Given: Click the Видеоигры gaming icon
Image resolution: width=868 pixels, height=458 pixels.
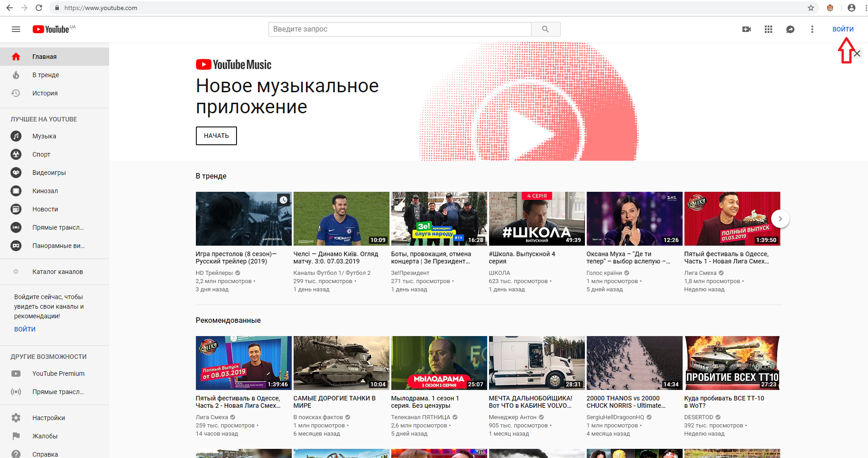Looking at the screenshot, I should pyautogui.click(x=16, y=173).
